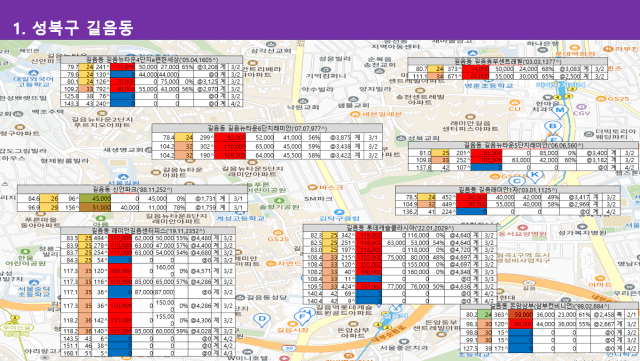Select the 길음뉴타운6단지래미안 table header
The image size is (640, 361).
coord(267,128)
